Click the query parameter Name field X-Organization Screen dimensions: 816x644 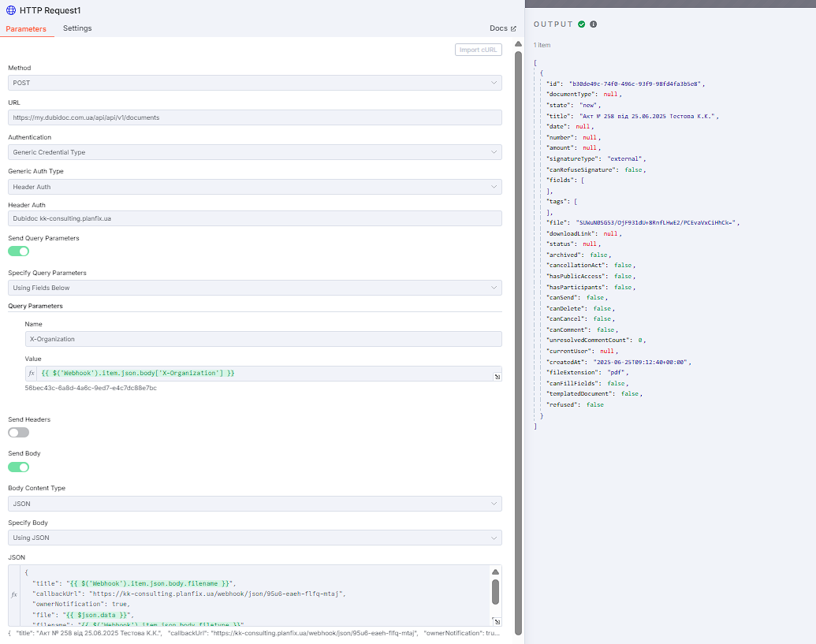(263, 339)
